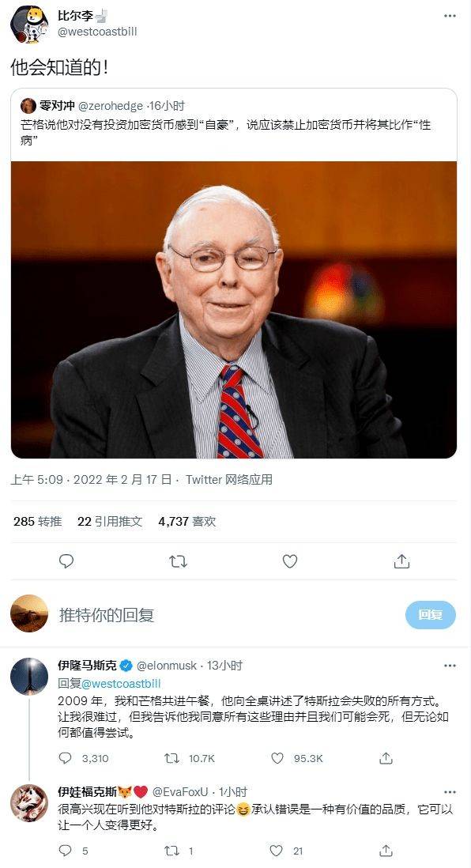Viewport: 471px width, 868px height.
Task: Open more options menu on main tweet
Action: [450, 16]
